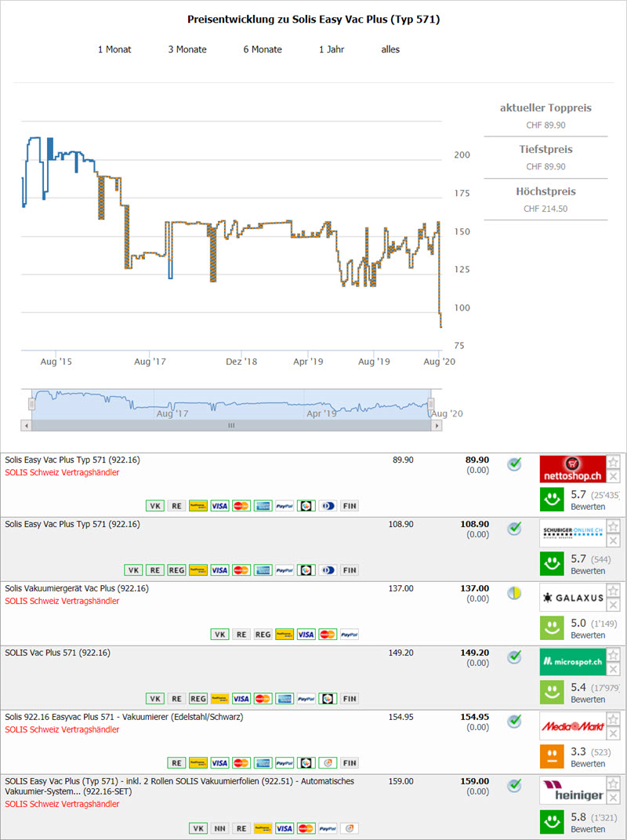Image resolution: width=627 pixels, height=840 pixels.
Task: Favorite nettoshop.ch with the star icon
Action: tap(614, 462)
